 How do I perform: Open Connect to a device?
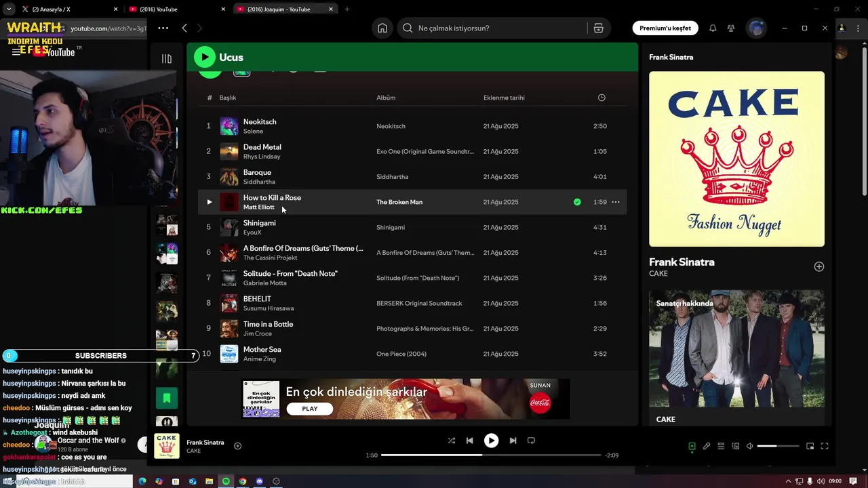click(735, 446)
